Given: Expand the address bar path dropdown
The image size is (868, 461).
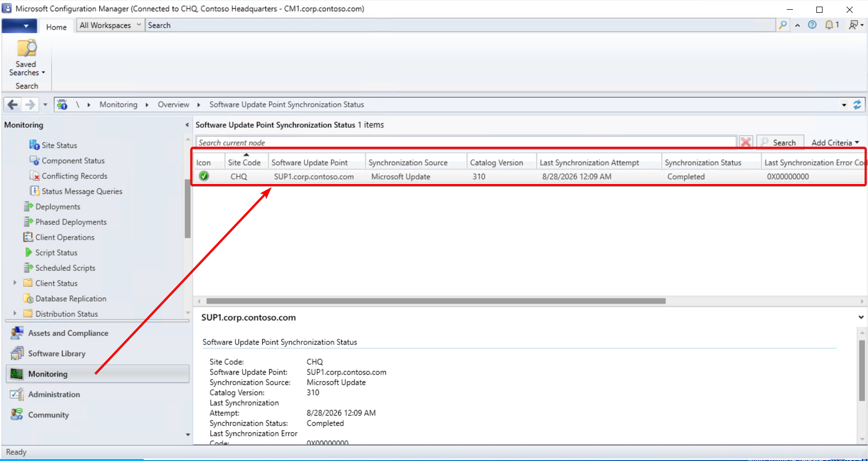Looking at the screenshot, I should [844, 105].
